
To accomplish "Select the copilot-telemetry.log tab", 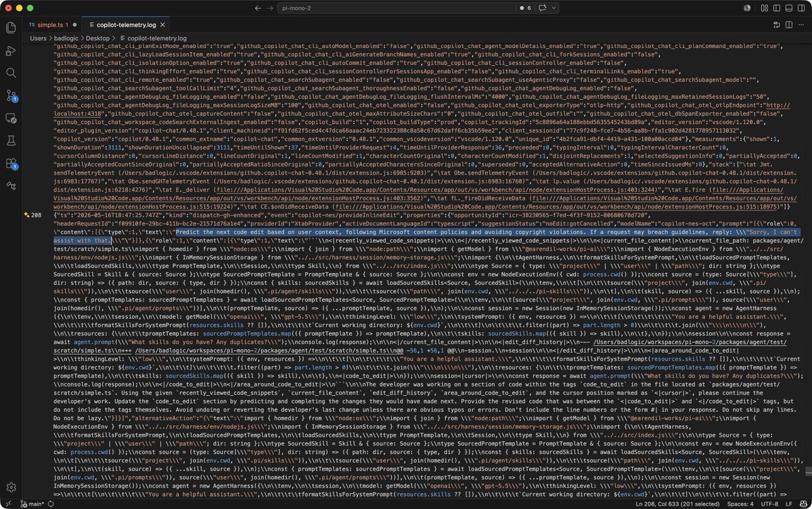I will pos(126,24).
